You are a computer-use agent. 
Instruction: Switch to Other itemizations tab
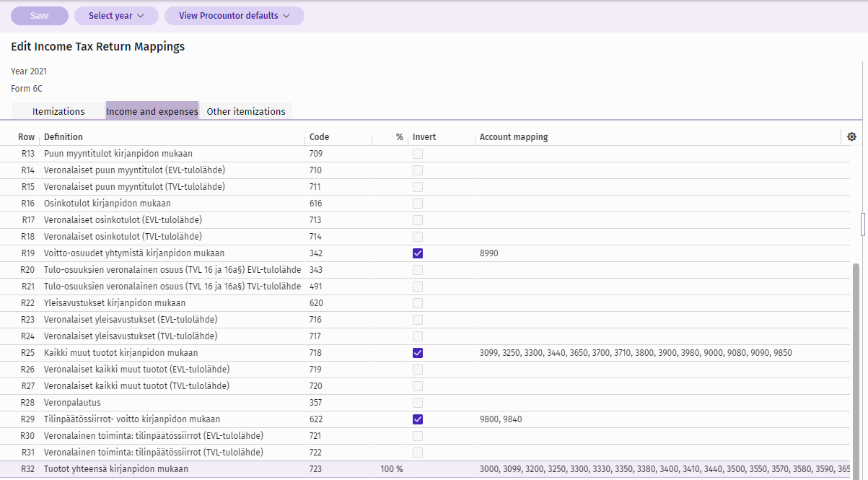(246, 111)
